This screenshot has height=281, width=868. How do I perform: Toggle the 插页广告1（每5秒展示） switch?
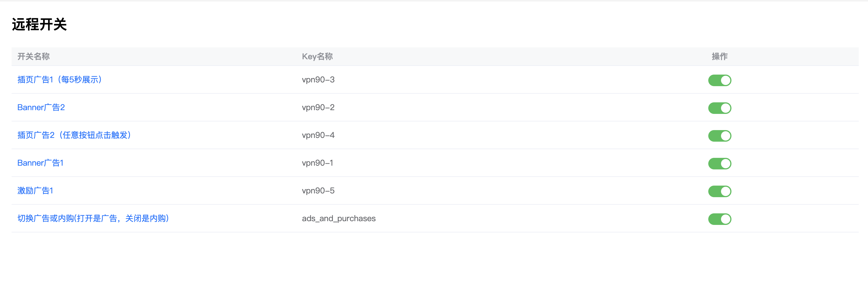click(x=719, y=80)
